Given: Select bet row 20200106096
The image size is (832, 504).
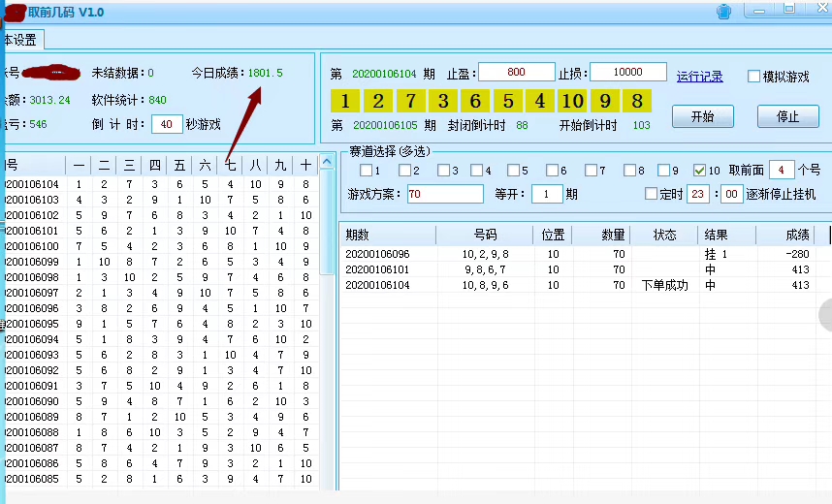Looking at the screenshot, I should point(578,254).
